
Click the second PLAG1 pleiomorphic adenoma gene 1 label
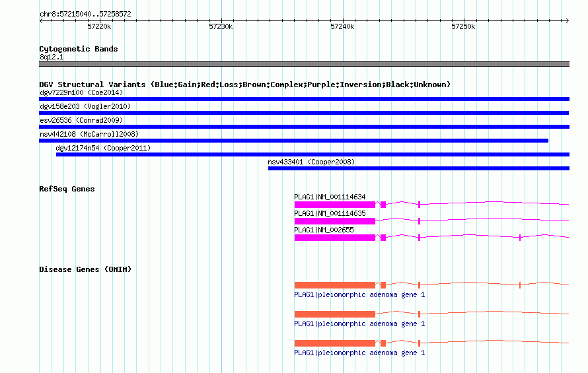359,323
